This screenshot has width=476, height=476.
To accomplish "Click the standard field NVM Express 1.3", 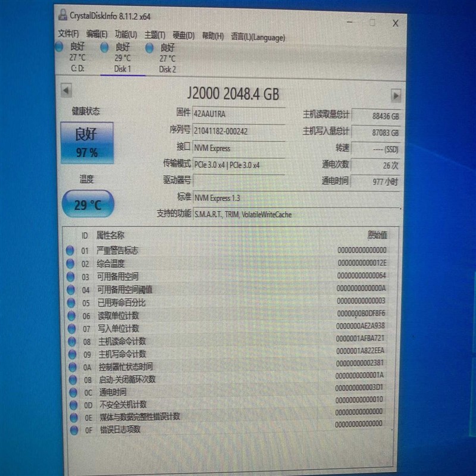I will (296, 198).
